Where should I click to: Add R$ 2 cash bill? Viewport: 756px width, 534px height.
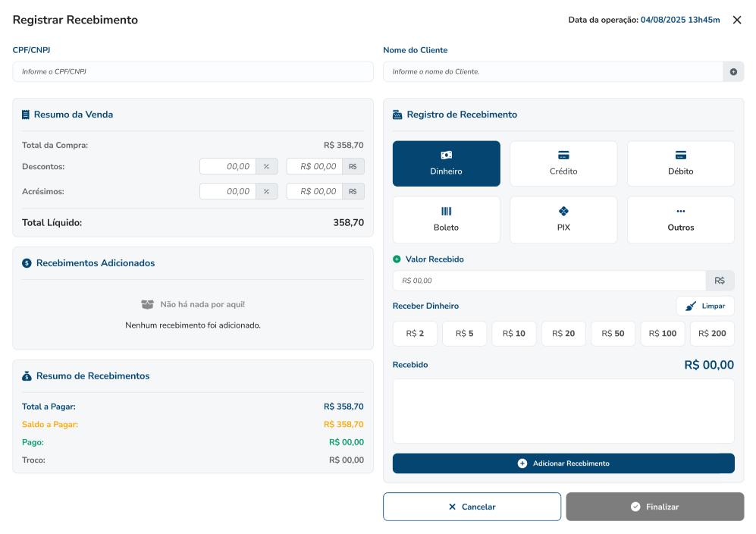coord(415,334)
